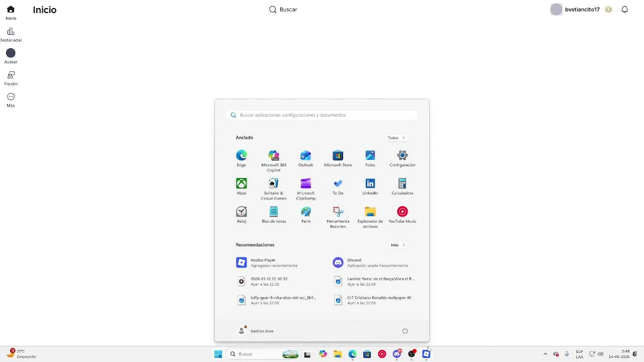
Task: Open the To Do app
Action: tap(338, 187)
